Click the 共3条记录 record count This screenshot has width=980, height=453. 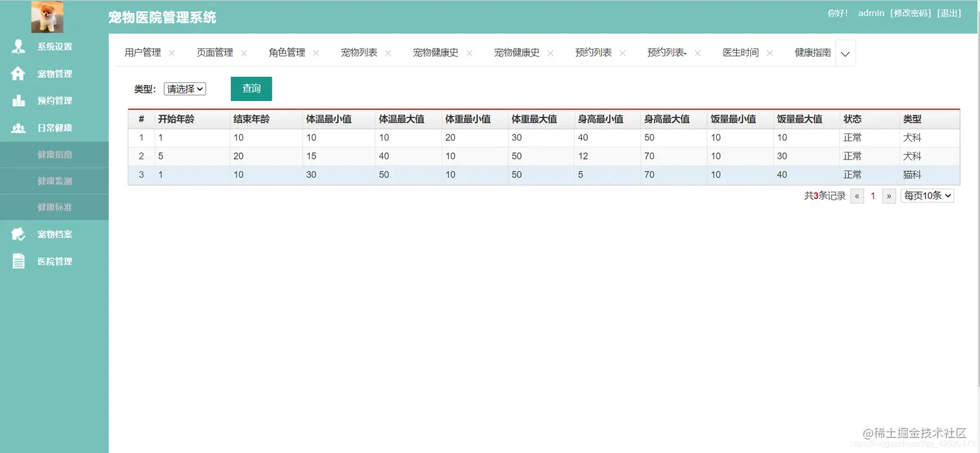[x=825, y=196]
